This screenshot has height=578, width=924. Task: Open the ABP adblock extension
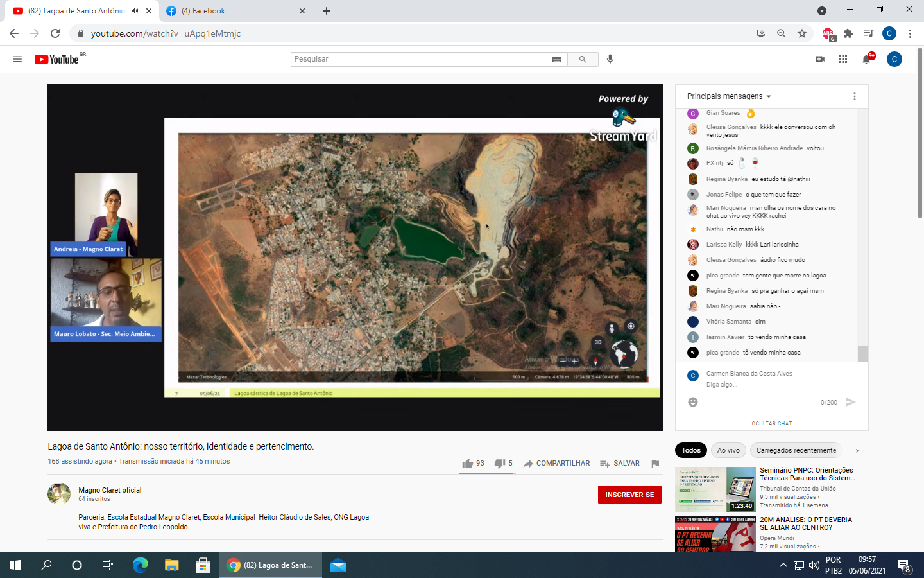pyautogui.click(x=828, y=34)
